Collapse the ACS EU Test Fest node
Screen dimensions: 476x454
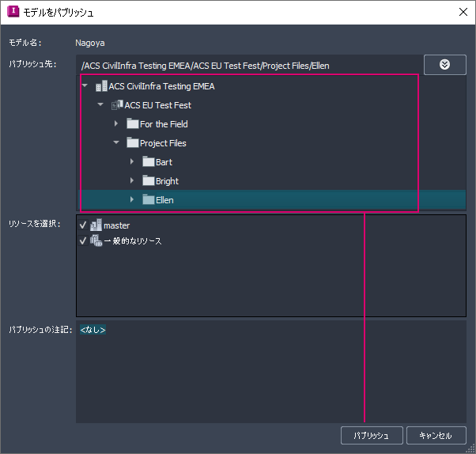click(x=100, y=104)
